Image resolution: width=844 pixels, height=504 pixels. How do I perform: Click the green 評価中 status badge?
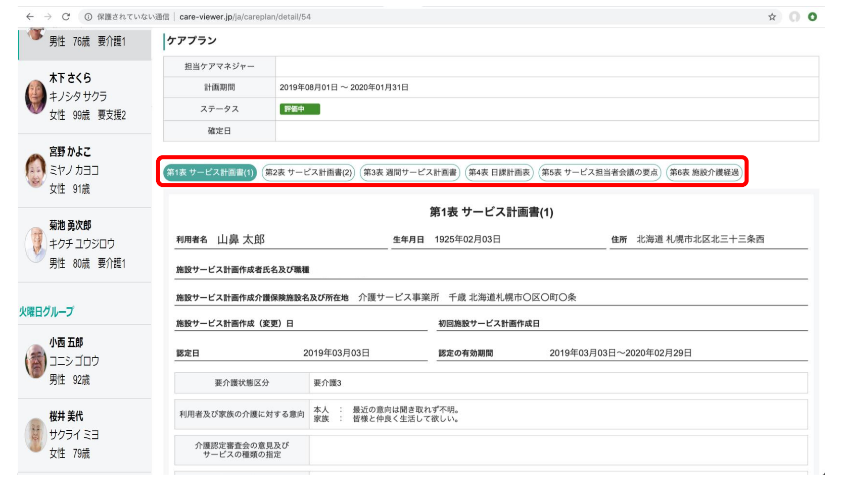coord(300,109)
